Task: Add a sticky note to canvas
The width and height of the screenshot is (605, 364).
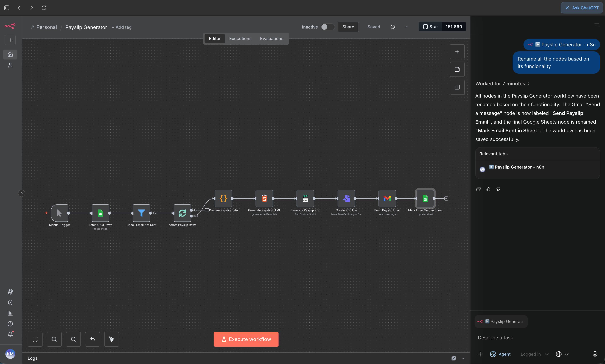Action: click(x=457, y=69)
